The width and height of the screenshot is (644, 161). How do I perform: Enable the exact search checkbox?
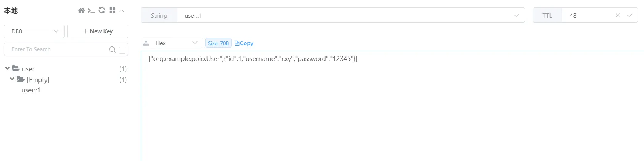[x=122, y=50]
